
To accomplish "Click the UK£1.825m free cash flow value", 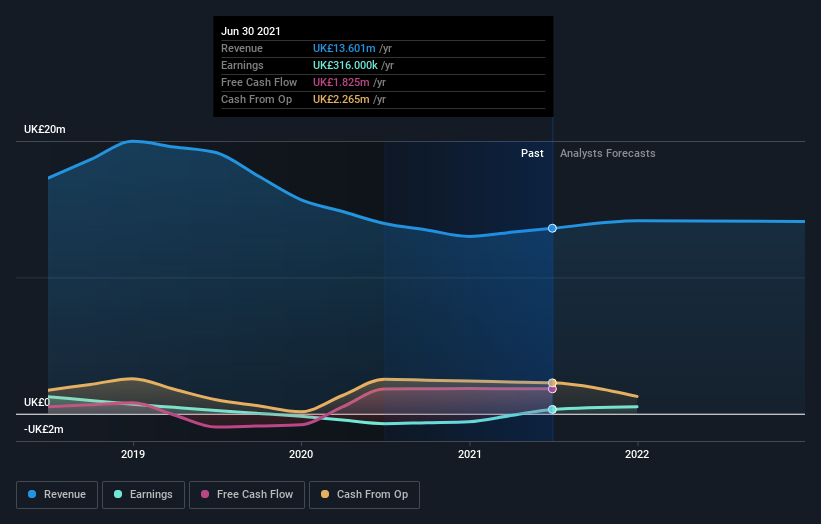I will (x=341, y=82).
